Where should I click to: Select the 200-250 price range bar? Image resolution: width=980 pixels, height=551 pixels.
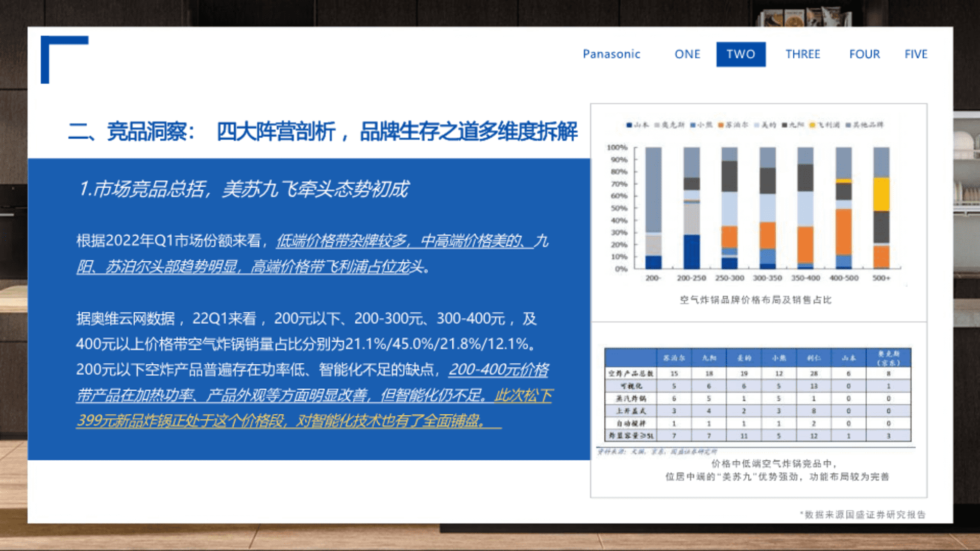pyautogui.click(x=692, y=208)
